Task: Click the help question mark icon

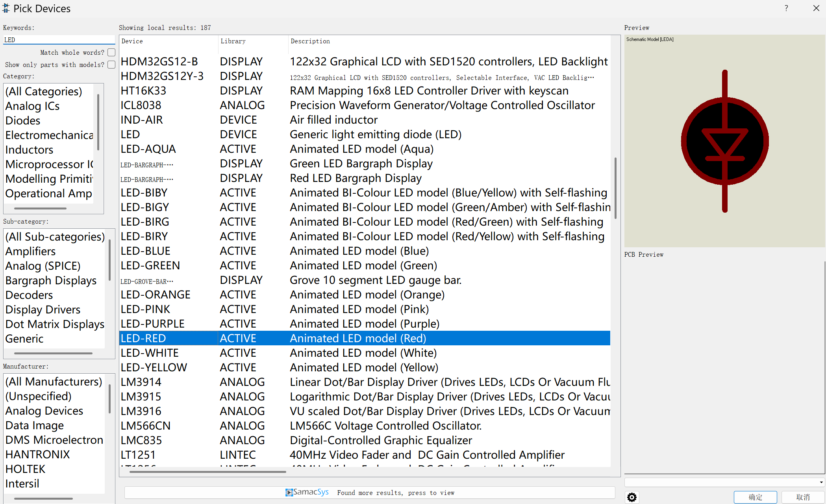Action: point(786,8)
